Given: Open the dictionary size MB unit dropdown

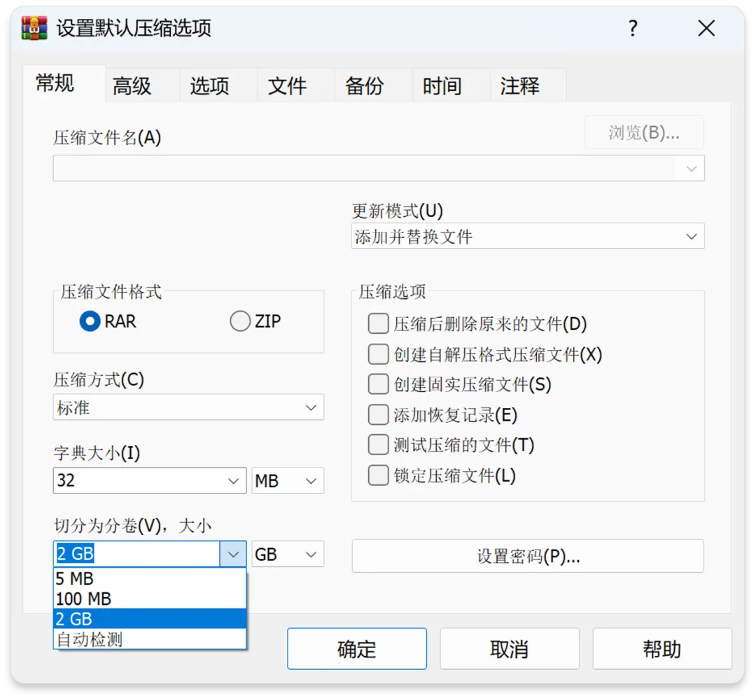Looking at the screenshot, I should pyautogui.click(x=288, y=481).
